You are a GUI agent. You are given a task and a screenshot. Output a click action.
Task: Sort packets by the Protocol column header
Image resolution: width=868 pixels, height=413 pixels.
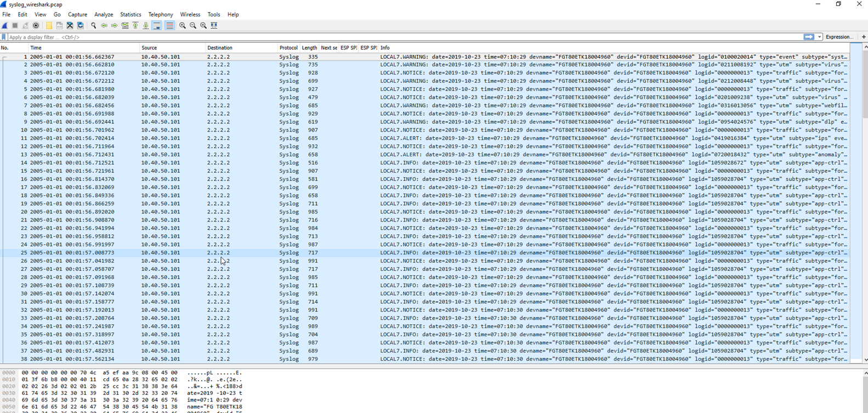(x=288, y=48)
